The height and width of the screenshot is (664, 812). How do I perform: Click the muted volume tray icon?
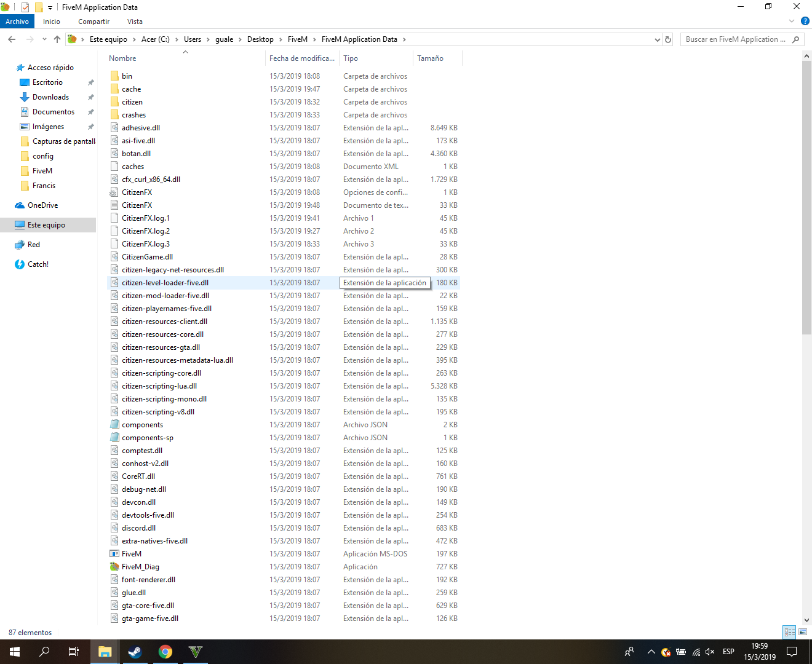[710, 652]
